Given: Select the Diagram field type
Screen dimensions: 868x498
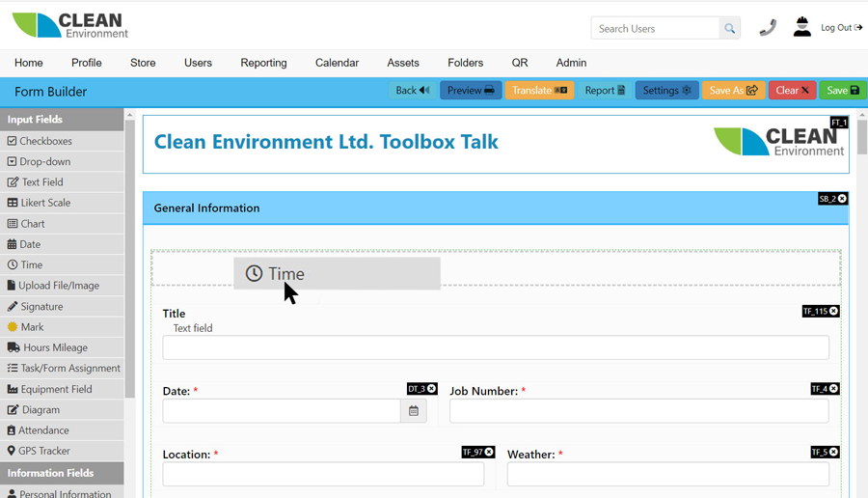Looking at the screenshot, I should pos(62,409).
